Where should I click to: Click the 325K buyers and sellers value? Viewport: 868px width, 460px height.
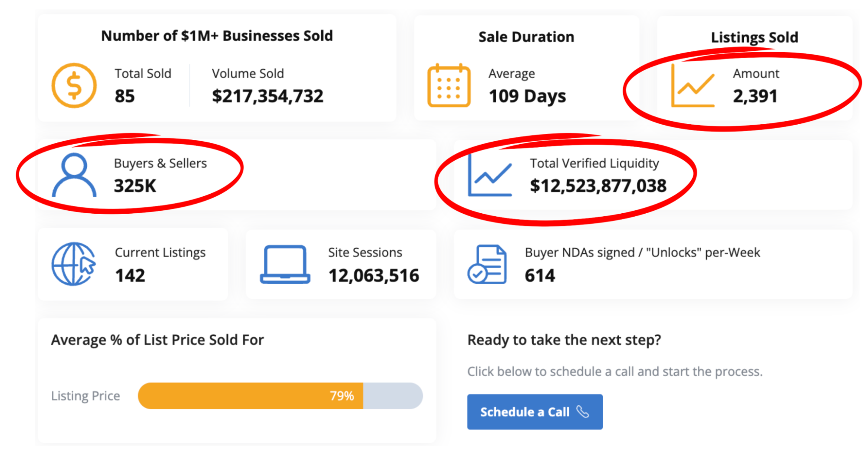click(x=135, y=186)
